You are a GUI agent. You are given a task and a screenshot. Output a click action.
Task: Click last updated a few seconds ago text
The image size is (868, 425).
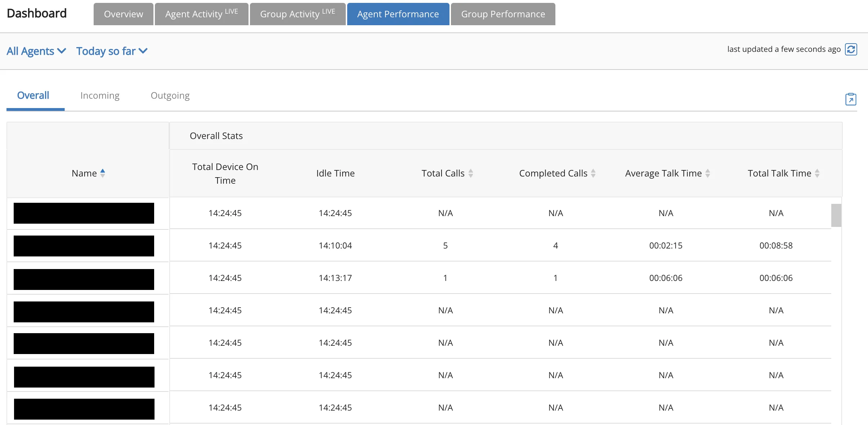coord(784,49)
